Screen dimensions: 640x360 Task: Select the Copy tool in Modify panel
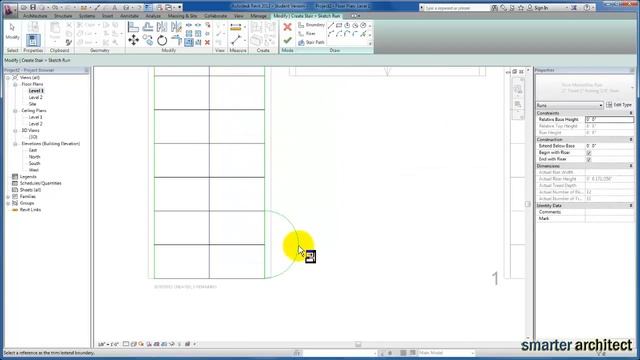148,40
